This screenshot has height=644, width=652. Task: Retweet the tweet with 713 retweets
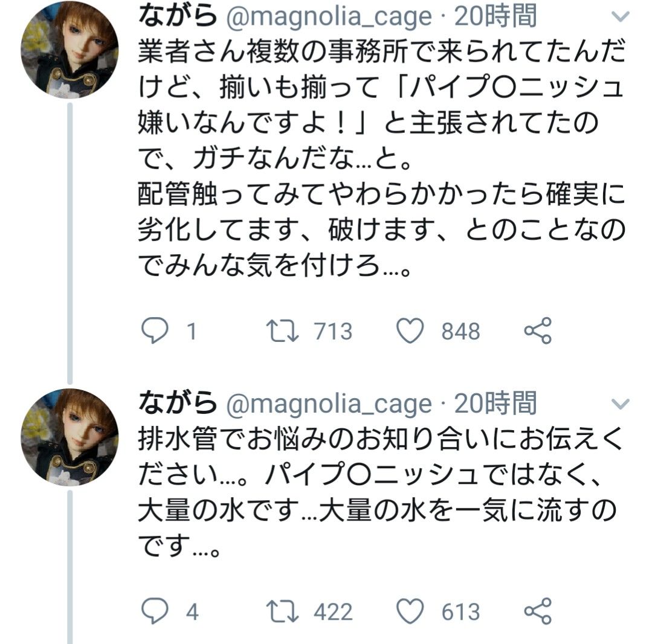282,330
